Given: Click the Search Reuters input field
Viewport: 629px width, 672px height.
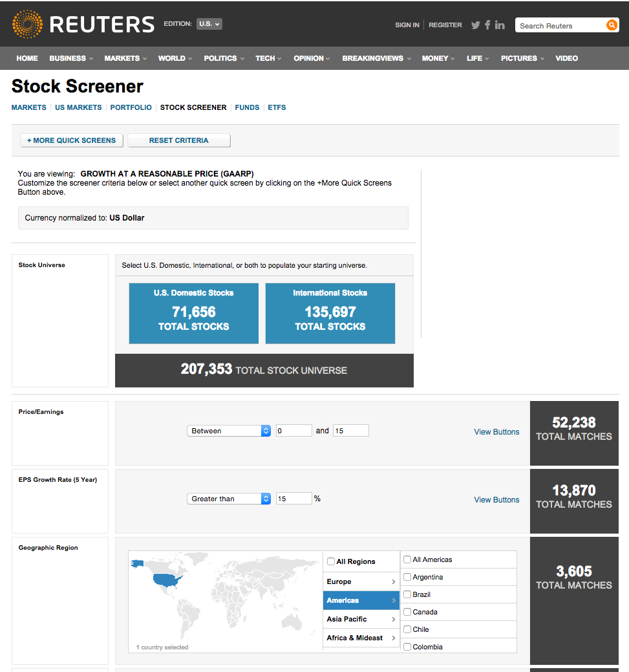Looking at the screenshot, I should click(560, 26).
